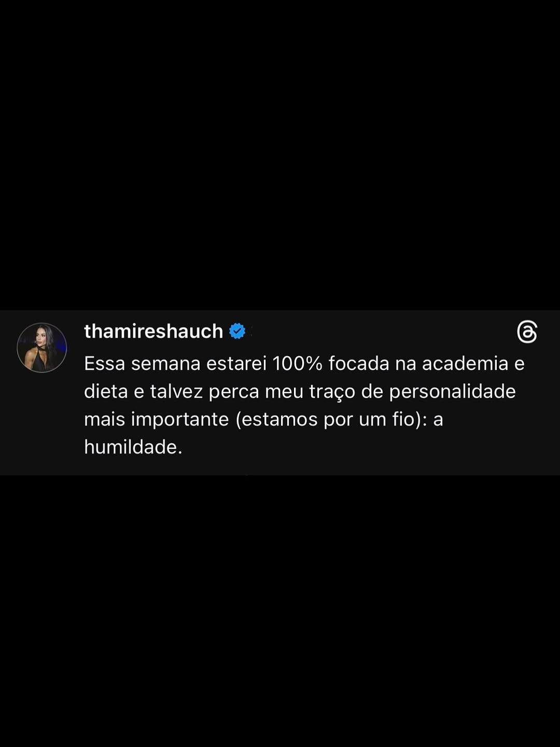The image size is (560, 747).
Task: Tap the black area above the post card
Action: pyautogui.click(x=280, y=156)
